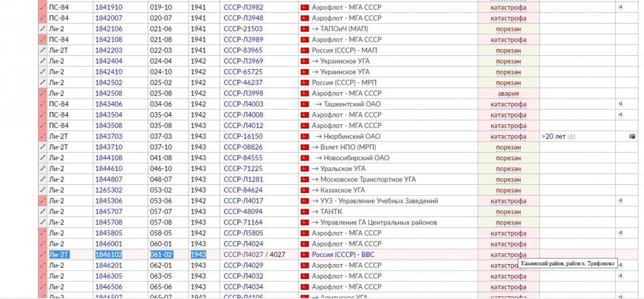Edit the record for serial 1843703 via pencil
Screen dimensions: 644x299
point(42,137)
